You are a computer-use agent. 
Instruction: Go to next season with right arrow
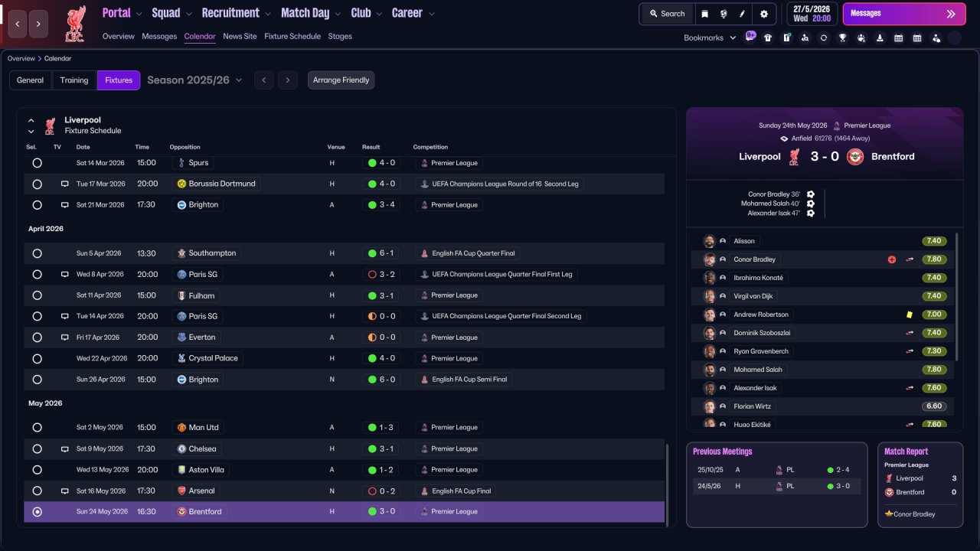click(x=288, y=80)
